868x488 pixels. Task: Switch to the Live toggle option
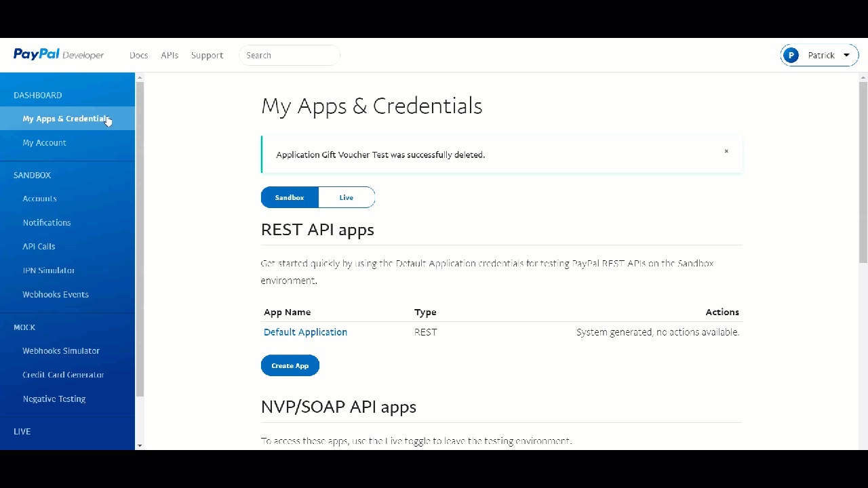coord(347,197)
